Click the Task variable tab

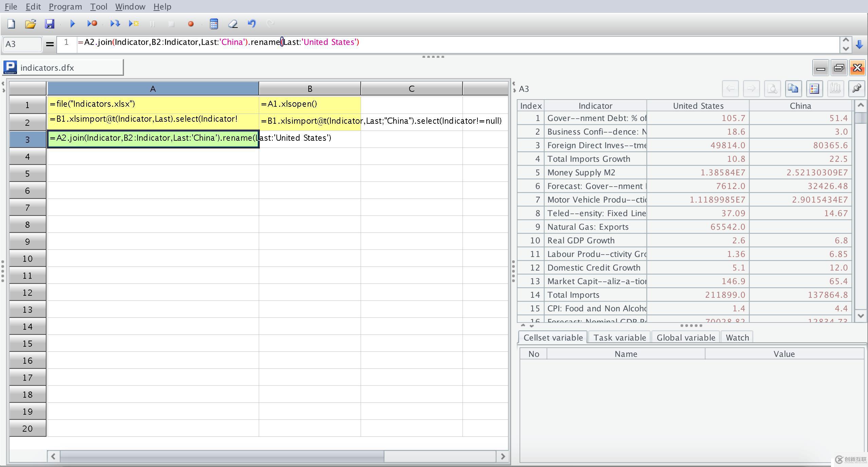(x=619, y=337)
